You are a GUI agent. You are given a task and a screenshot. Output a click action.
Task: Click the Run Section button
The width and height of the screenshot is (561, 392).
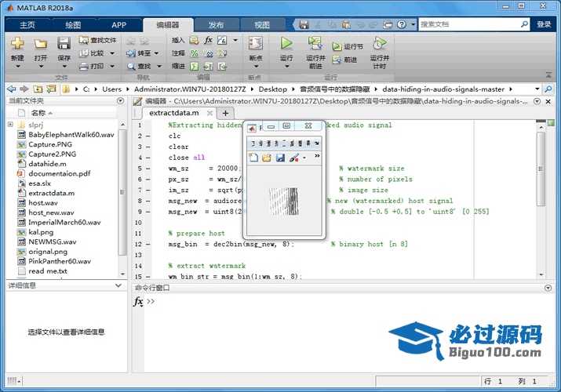point(348,47)
